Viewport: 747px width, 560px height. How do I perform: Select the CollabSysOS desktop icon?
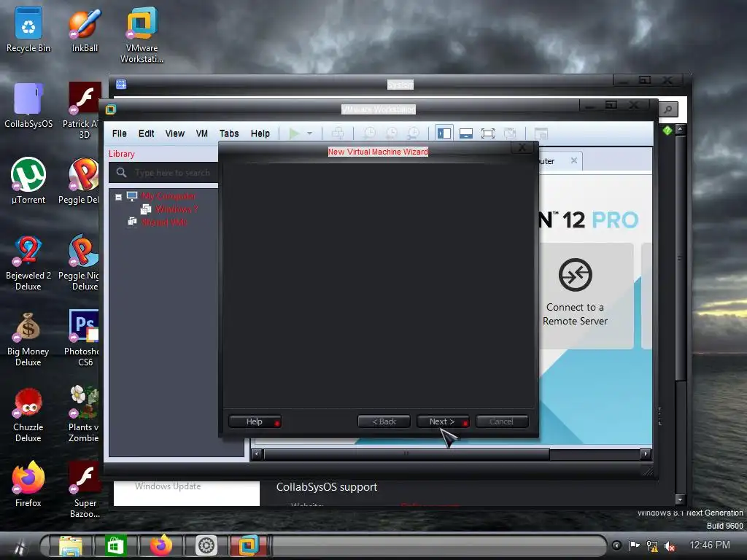pos(28,106)
